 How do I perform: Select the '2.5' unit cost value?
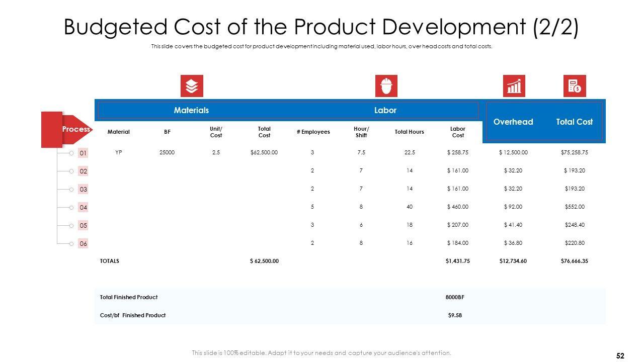point(216,152)
